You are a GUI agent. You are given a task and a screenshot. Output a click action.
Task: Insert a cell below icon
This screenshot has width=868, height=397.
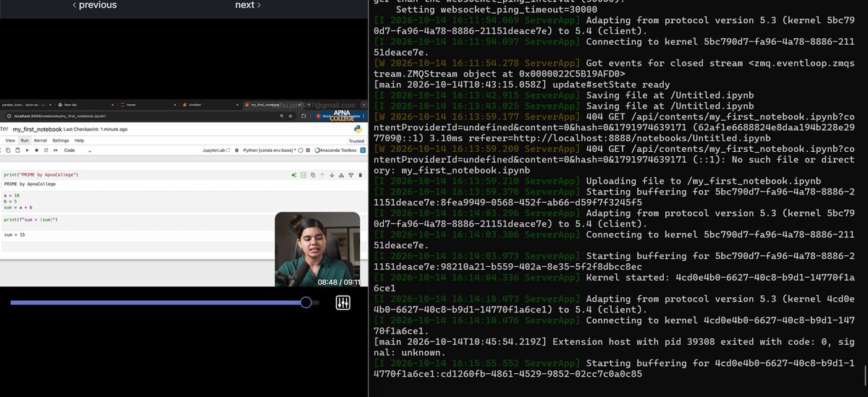(x=351, y=175)
